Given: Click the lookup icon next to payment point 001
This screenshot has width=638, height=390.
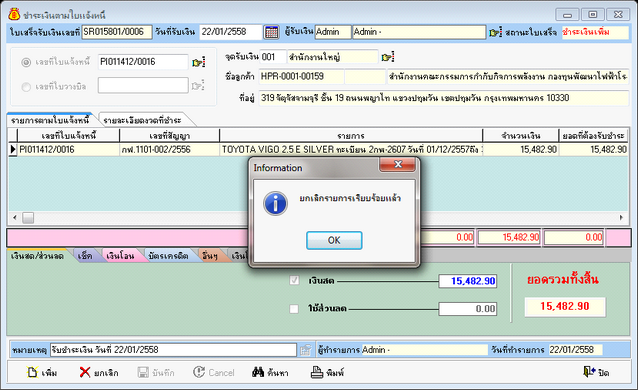Looking at the screenshot, I should (388, 57).
